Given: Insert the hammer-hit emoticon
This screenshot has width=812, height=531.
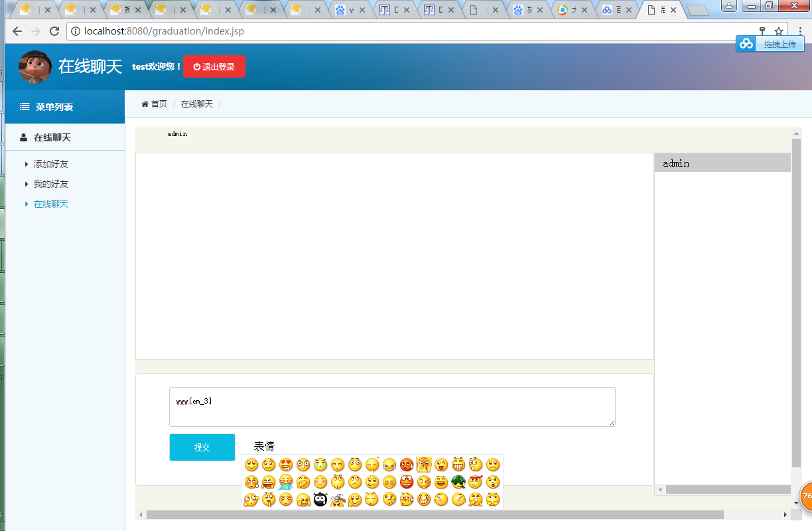Looking at the screenshot, I should pyautogui.click(x=338, y=499).
